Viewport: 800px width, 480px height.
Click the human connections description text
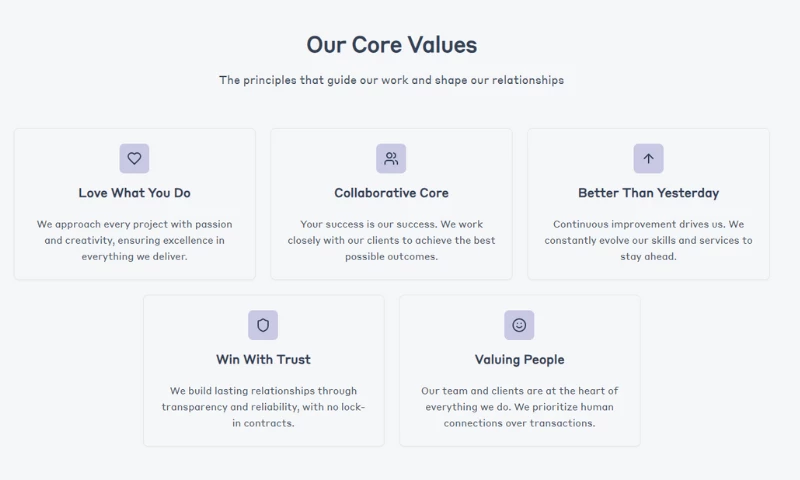(x=519, y=406)
